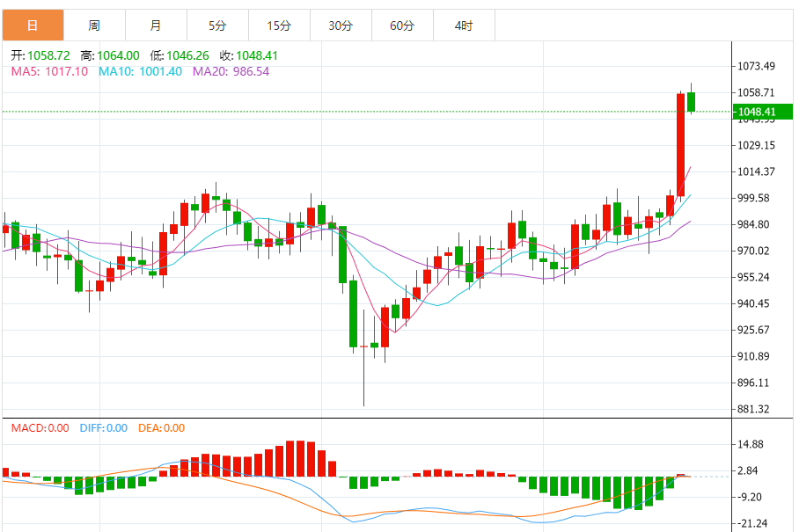This screenshot has height=532, width=799.
Task: Click the green 1048.41 current price tag on axis
Action: [762, 112]
